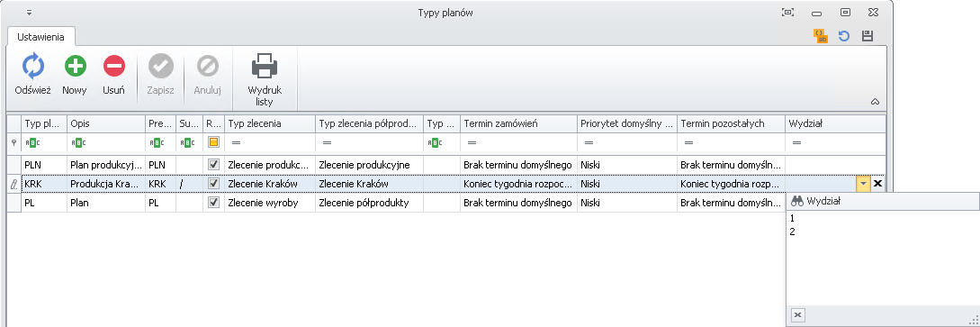Click the Odśwież refresh icon
Screen dimensions: 980x327
coord(33,66)
